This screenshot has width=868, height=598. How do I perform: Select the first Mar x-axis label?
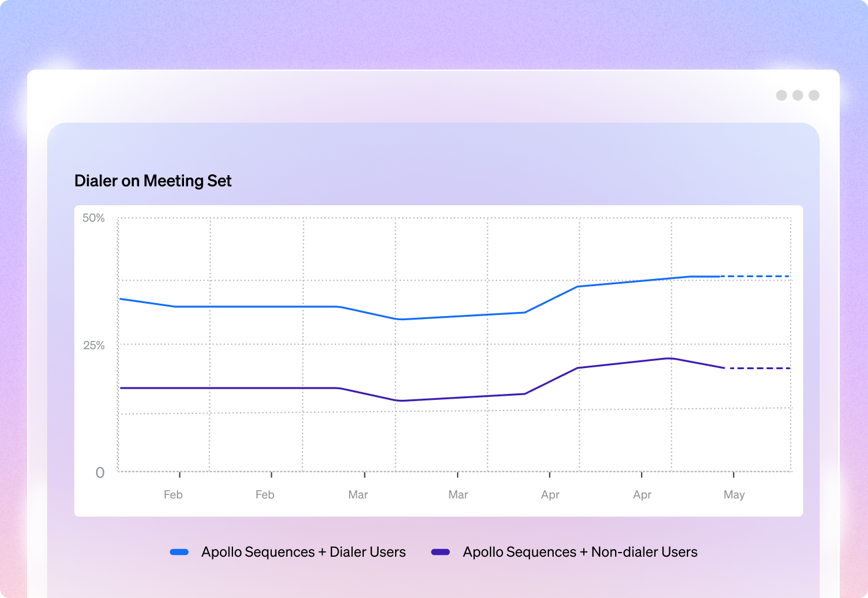pos(358,495)
